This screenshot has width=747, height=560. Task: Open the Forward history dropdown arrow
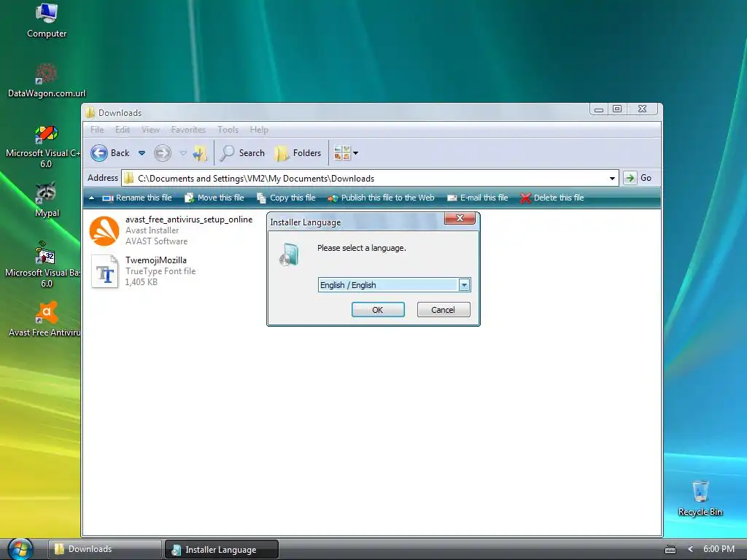[183, 153]
